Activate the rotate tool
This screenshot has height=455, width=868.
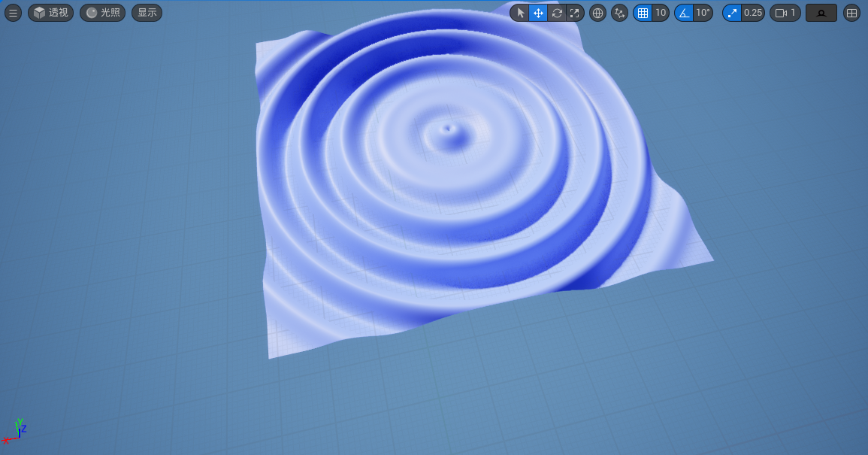(x=557, y=13)
